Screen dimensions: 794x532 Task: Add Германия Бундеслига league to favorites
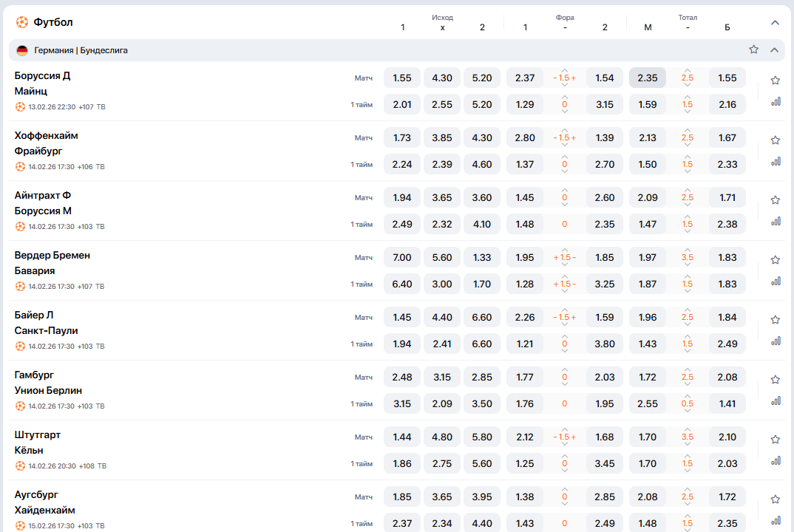(753, 50)
